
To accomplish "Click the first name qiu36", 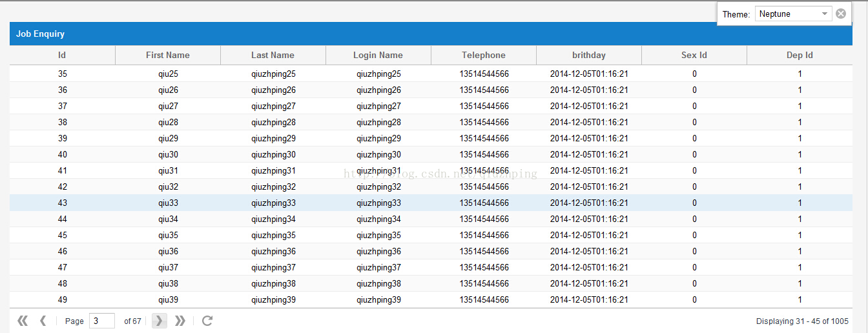I will (x=168, y=251).
